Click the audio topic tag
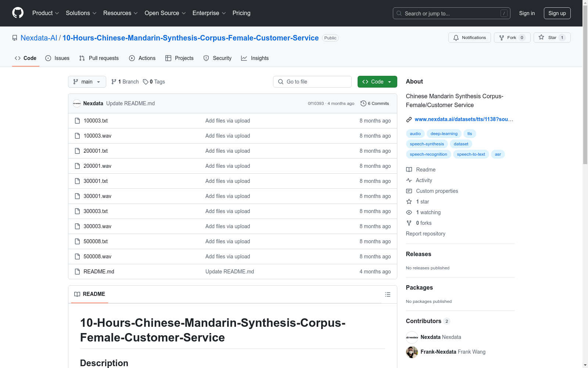 click(x=415, y=134)
